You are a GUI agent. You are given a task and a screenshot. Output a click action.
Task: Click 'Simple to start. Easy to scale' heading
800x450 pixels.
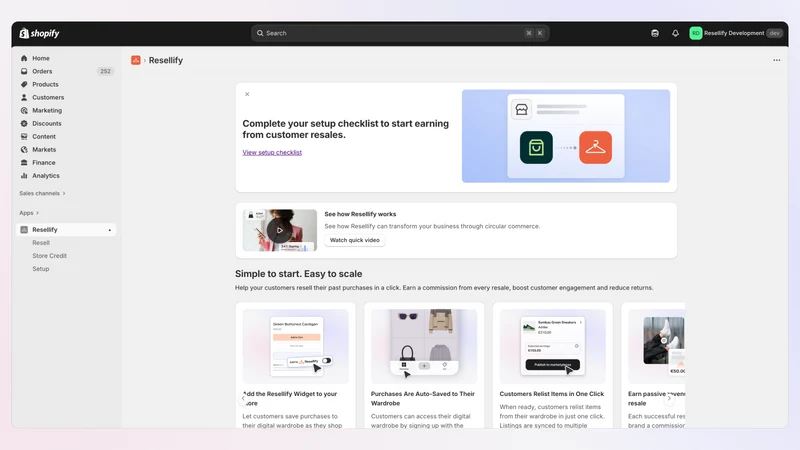coord(298,274)
